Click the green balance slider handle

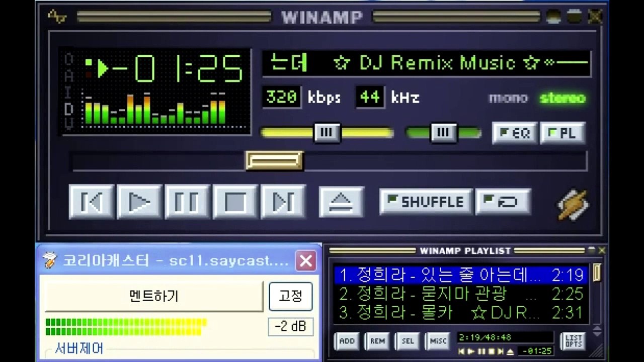pos(443,133)
